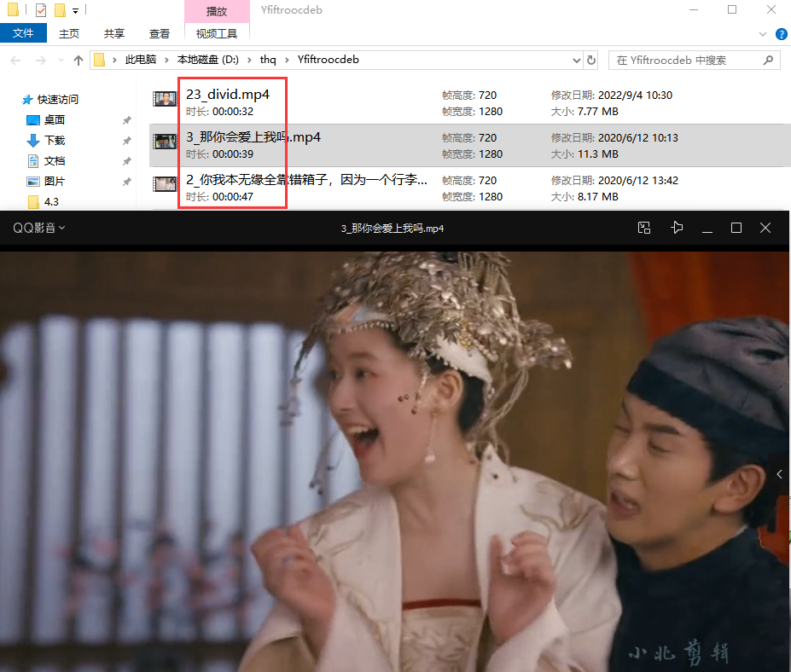Select the 2_你我本无缘 video file
Screen dimensions: 791x672
468,188
